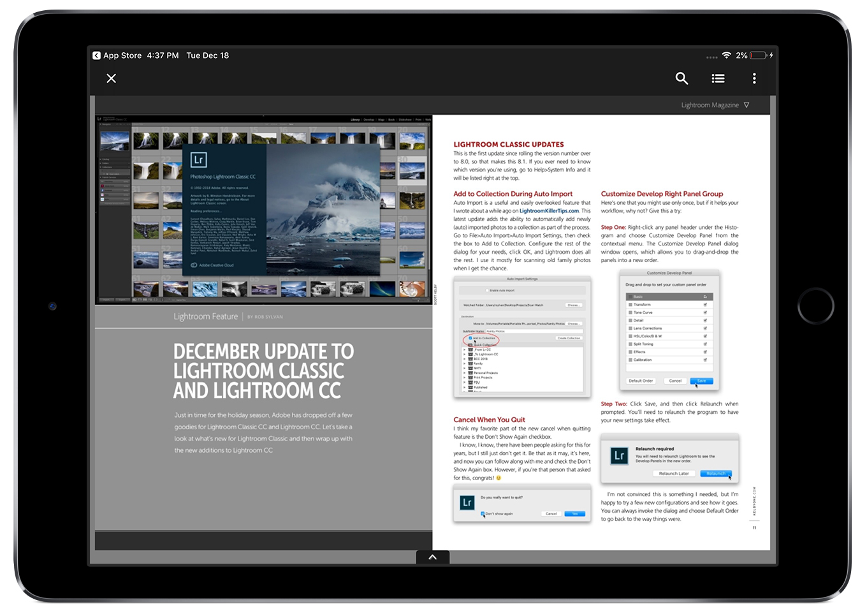Open the three-dot more options menu
Image resolution: width=867 pixels, height=616 pixels.
[754, 78]
